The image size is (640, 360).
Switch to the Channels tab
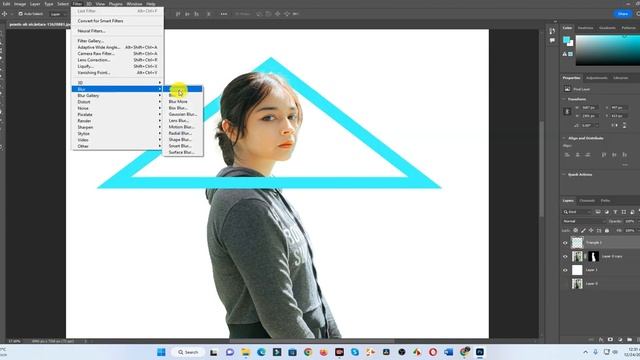[587, 200]
